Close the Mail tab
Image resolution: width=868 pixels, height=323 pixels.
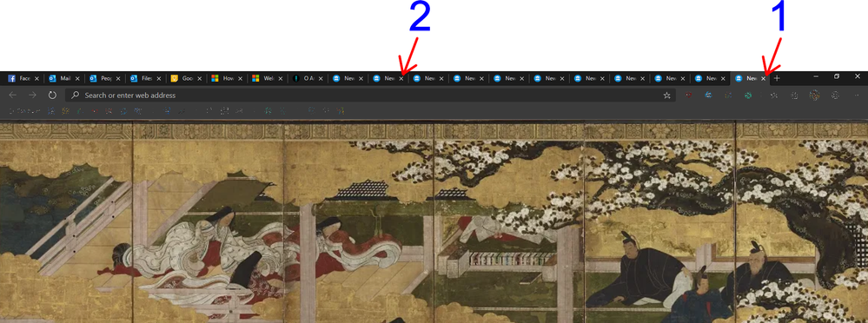coord(77,78)
